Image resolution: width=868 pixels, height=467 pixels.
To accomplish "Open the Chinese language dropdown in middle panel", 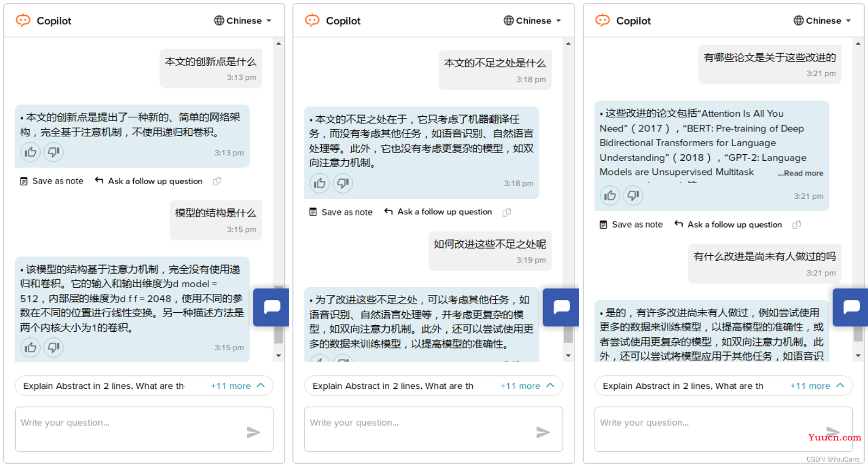I will tap(532, 21).
